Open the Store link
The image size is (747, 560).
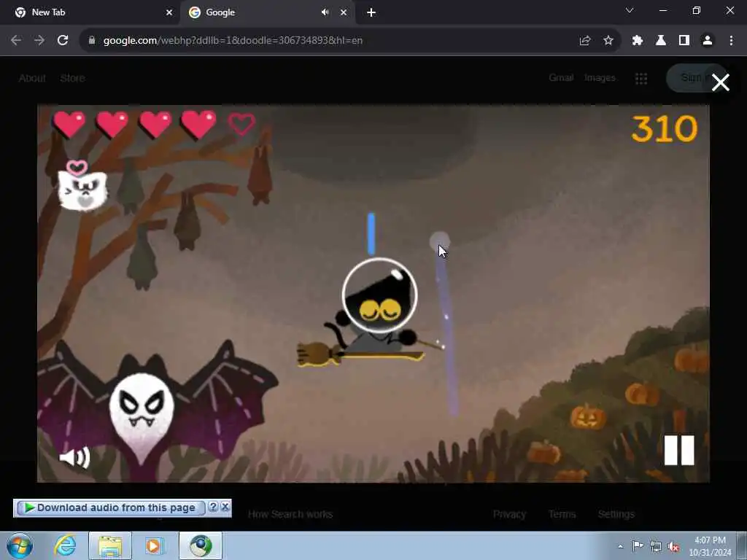72,78
